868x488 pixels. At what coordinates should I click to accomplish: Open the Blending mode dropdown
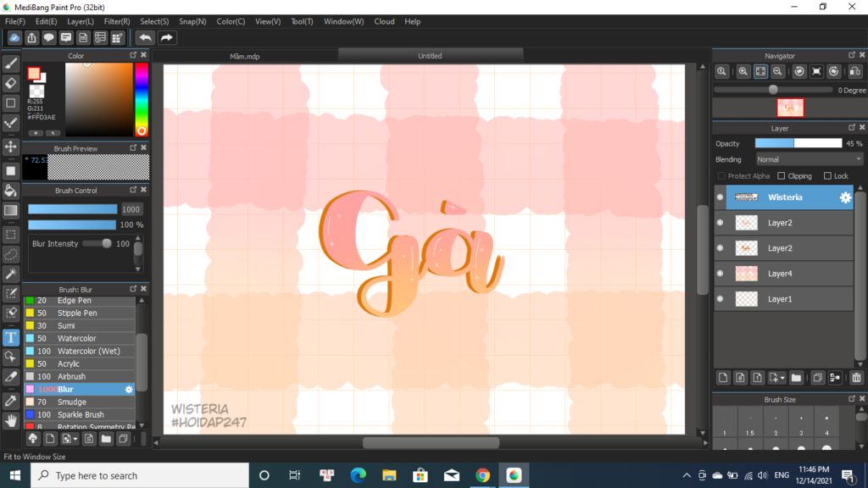(x=810, y=159)
